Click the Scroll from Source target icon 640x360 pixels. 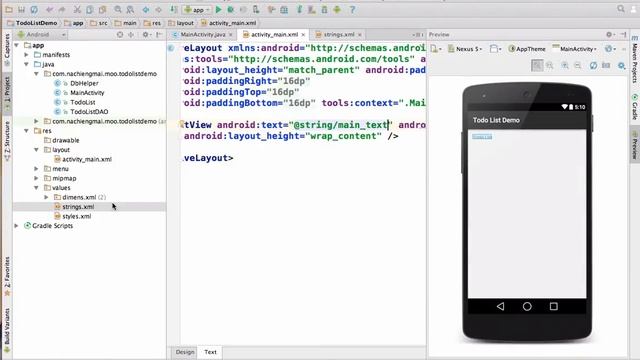(120, 35)
